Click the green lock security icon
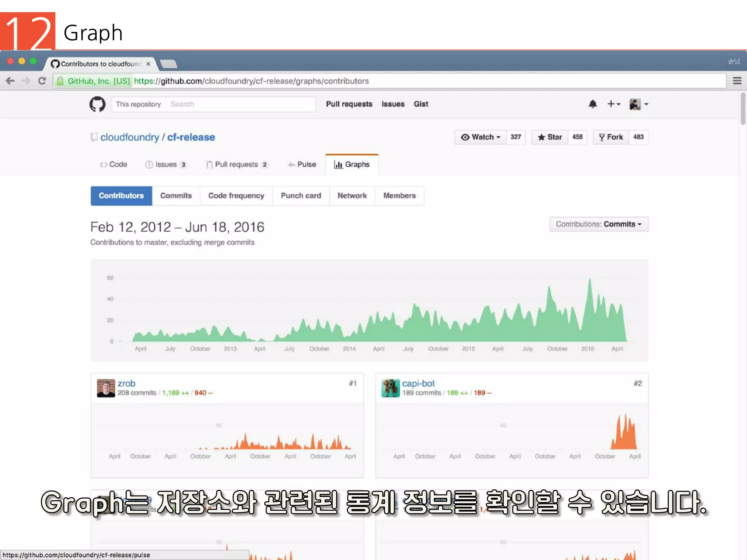This screenshot has height=560, width=747. click(60, 81)
